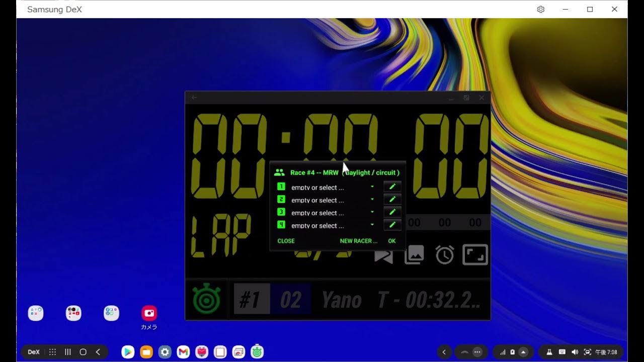Click the blue 02 racer number box

coord(290,300)
